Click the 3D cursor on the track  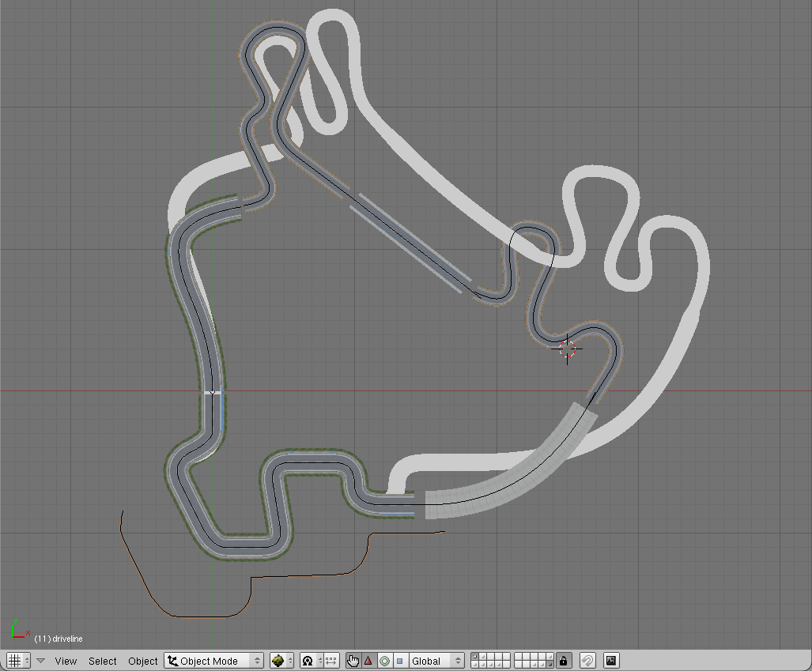567,349
